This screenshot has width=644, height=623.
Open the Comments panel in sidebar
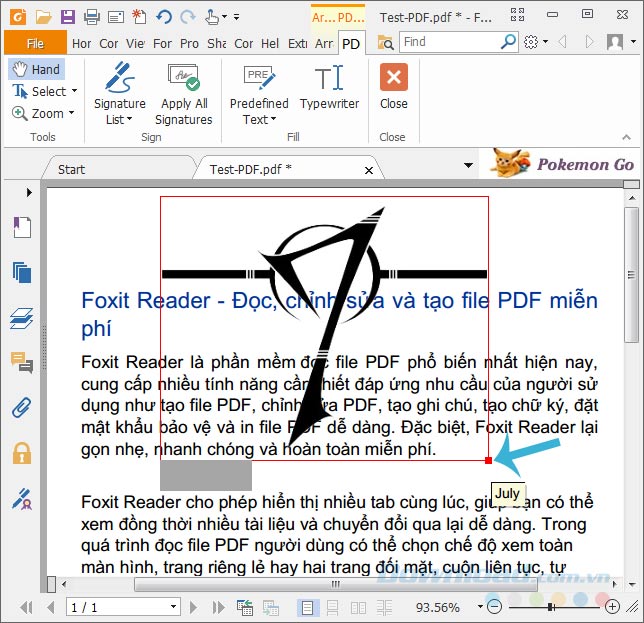[x=22, y=362]
